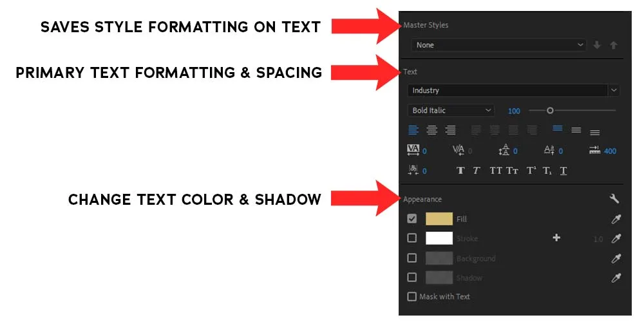This screenshot has height=322, width=644.
Task: Click the font size value 100
Action: [x=514, y=111]
